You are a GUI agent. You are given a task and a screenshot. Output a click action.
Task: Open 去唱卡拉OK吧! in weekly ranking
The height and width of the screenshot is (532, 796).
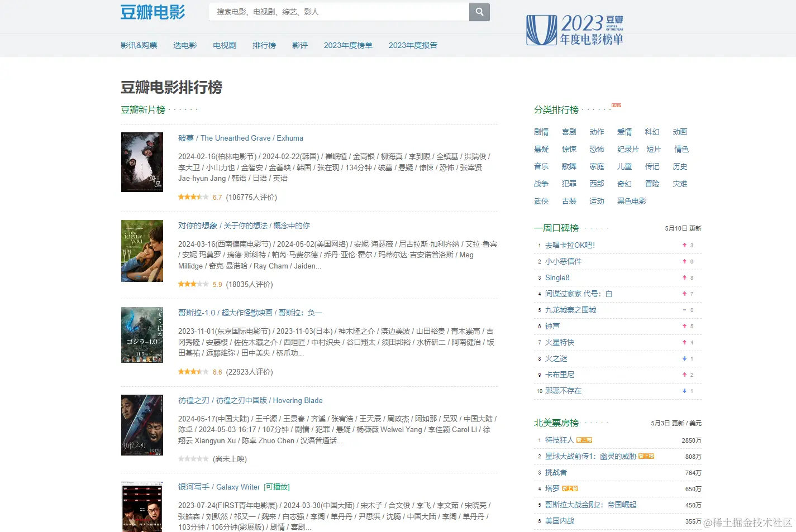pyautogui.click(x=570, y=245)
